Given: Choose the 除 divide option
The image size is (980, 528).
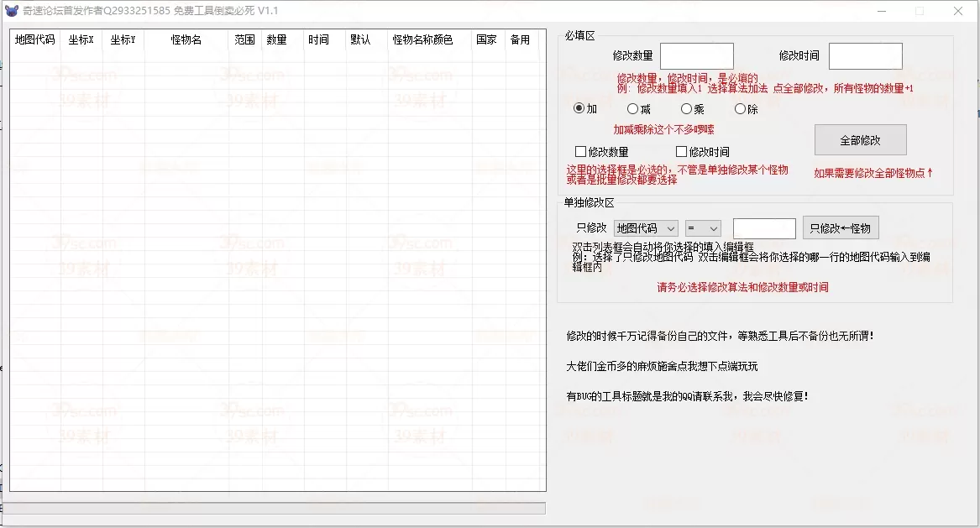Looking at the screenshot, I should coord(741,108).
